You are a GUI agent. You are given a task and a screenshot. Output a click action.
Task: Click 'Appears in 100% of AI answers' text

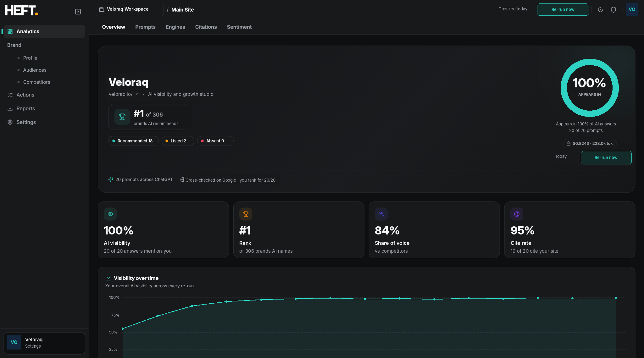(x=586, y=124)
